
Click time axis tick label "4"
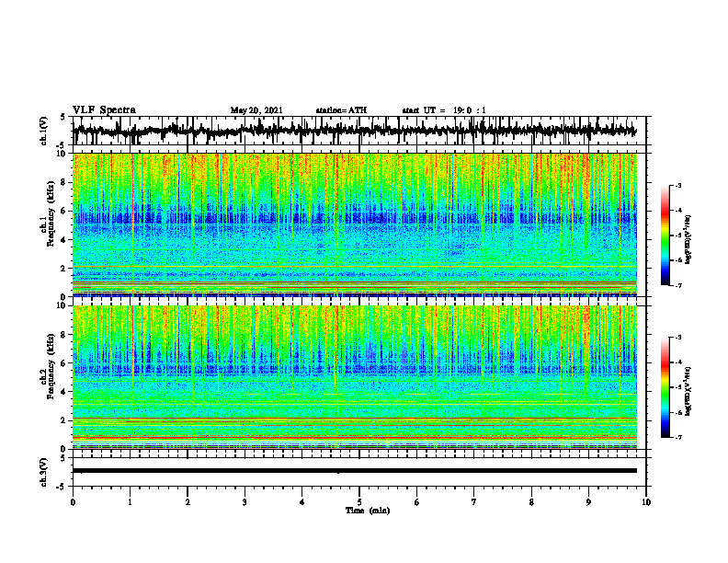tap(302, 502)
